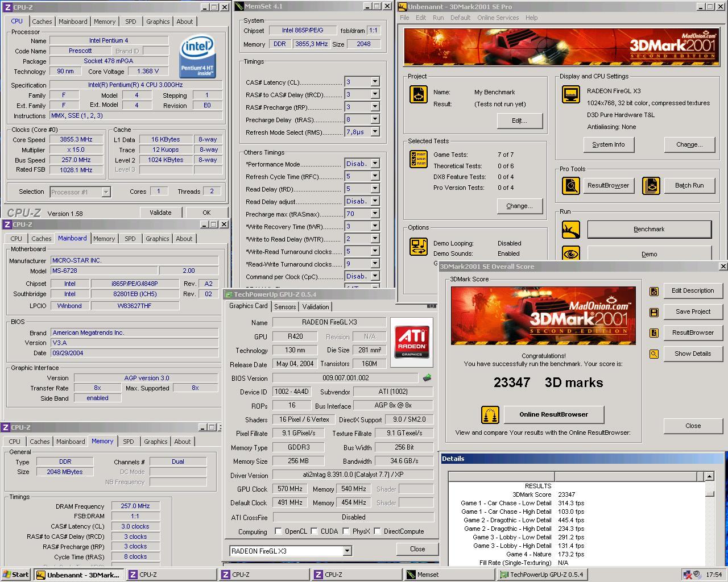Enable the PhysX checkbox in GPU-Z
Viewport: 728px width, 582px height.
[x=346, y=531]
